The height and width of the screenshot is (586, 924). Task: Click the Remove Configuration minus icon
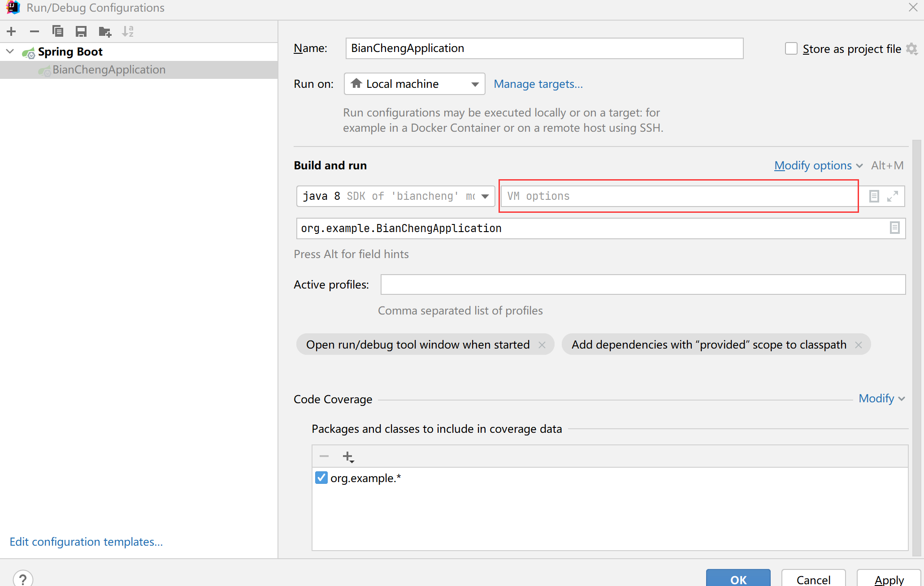[35, 31]
